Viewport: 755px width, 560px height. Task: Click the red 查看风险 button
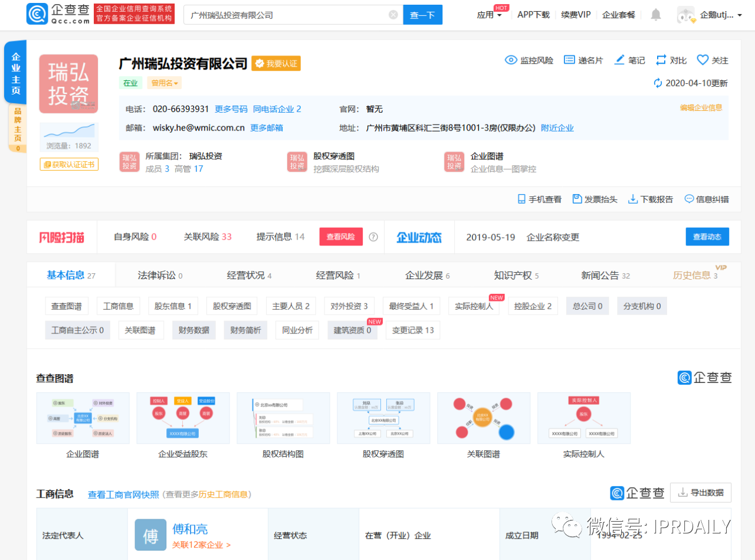[x=341, y=237]
